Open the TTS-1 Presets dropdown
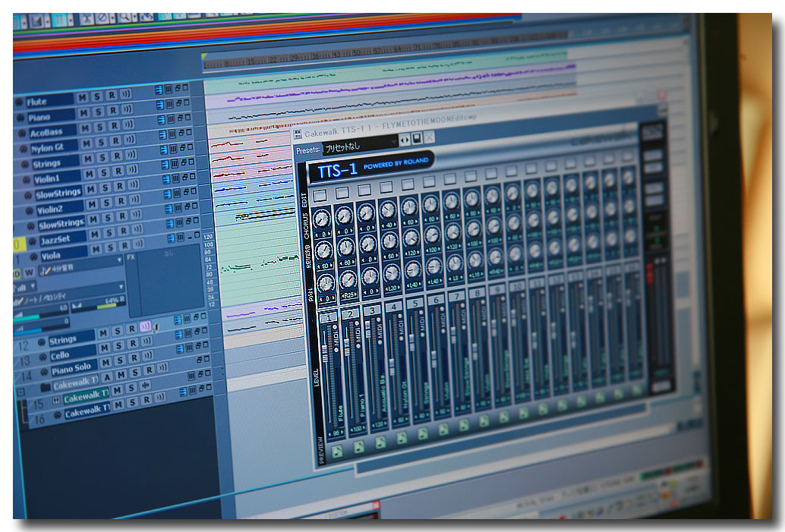This screenshot has height=532, width=785. pyautogui.click(x=394, y=142)
